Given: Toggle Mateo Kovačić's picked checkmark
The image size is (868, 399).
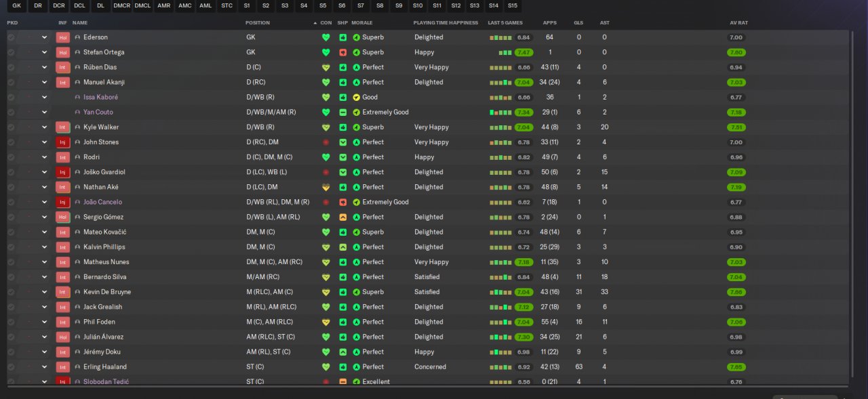Looking at the screenshot, I should tap(11, 232).
